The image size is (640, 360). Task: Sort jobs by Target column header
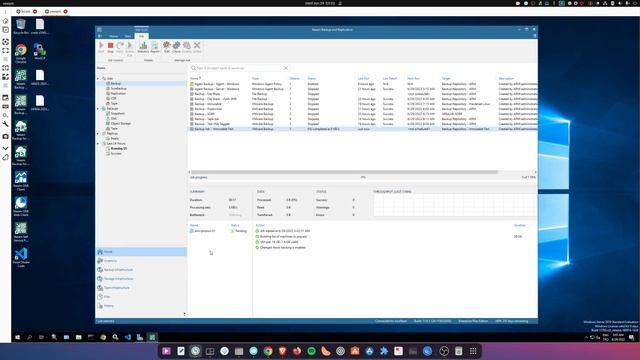tap(446, 78)
